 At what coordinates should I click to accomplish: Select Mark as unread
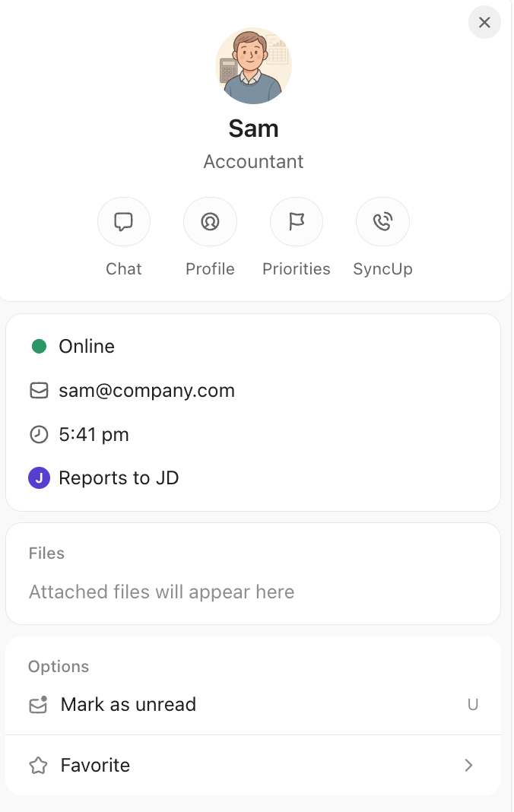[128, 704]
